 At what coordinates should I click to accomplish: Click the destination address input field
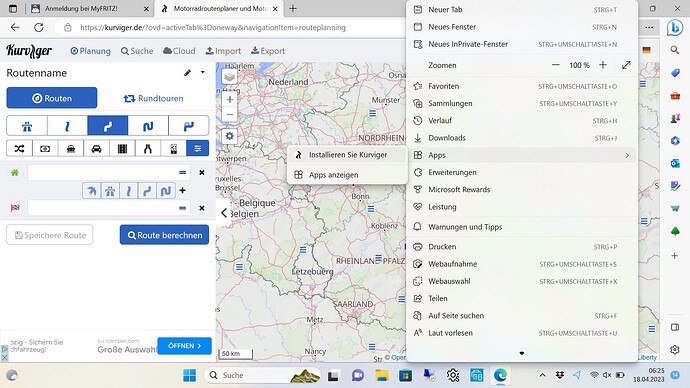tap(109, 208)
